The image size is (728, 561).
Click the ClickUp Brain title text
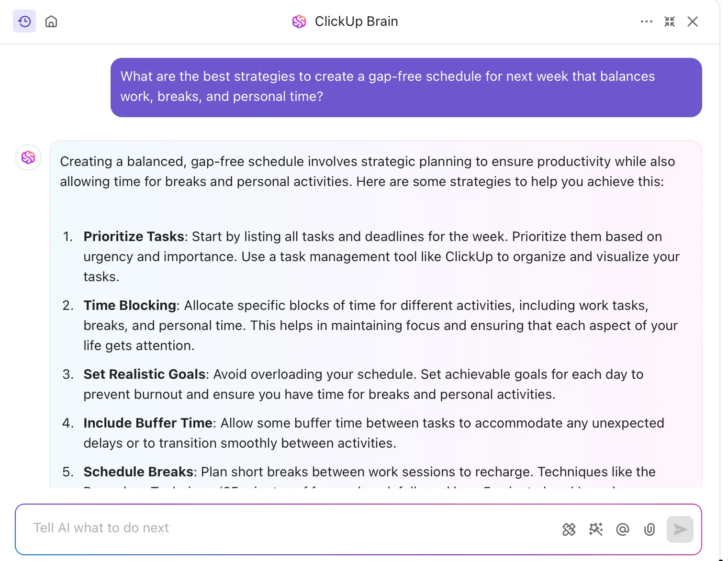(x=357, y=22)
